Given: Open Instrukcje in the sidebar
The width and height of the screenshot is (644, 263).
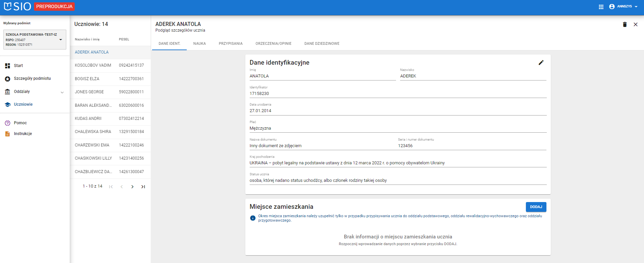Looking at the screenshot, I should point(23,134).
